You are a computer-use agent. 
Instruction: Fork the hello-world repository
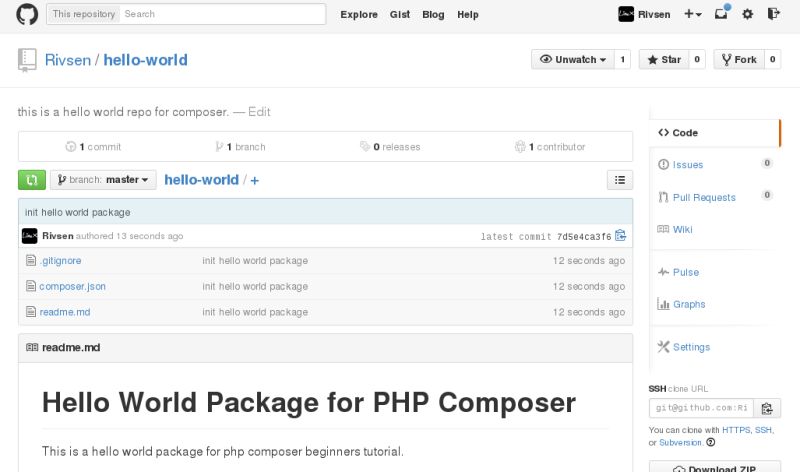(x=739, y=60)
